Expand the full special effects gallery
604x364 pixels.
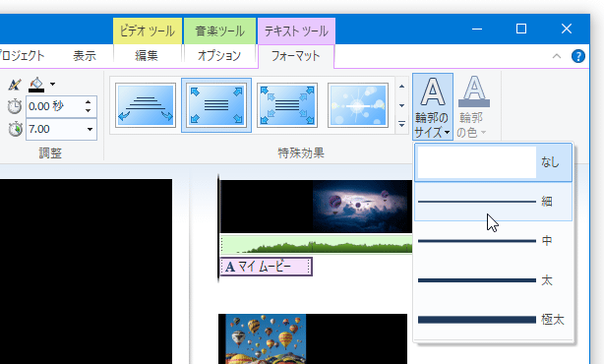click(x=401, y=124)
